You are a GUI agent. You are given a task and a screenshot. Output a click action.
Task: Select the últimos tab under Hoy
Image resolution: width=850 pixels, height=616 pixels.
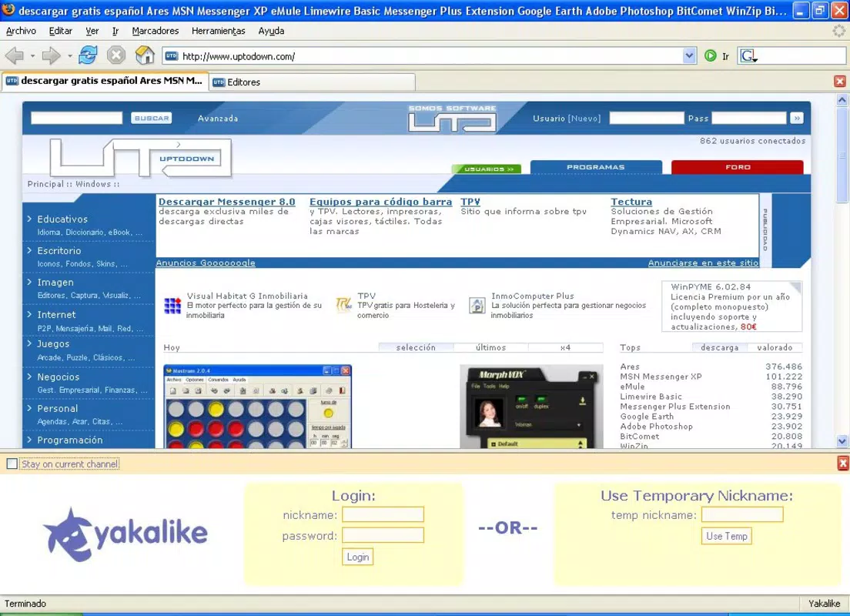490,347
